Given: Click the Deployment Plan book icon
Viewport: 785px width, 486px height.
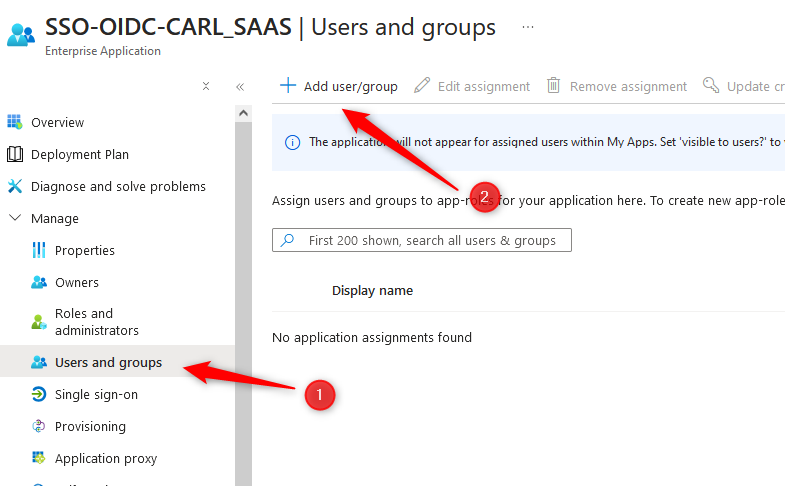Looking at the screenshot, I should coord(15,154).
